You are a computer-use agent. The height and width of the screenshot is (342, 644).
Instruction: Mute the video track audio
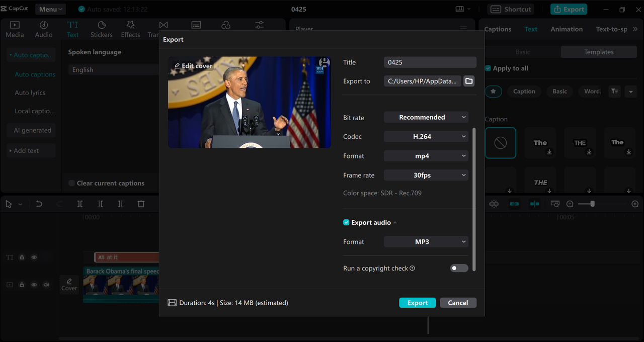(46, 284)
